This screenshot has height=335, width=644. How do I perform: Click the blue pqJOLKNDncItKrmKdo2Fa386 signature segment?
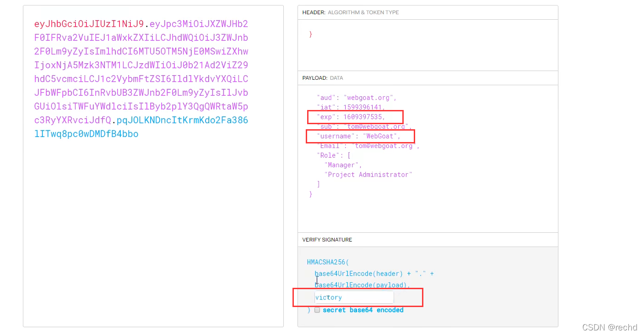tap(182, 120)
